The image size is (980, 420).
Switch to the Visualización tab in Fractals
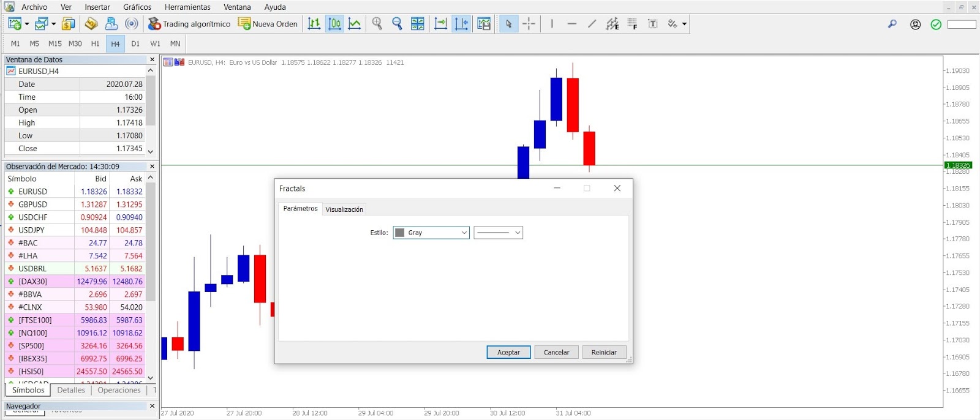[344, 209]
